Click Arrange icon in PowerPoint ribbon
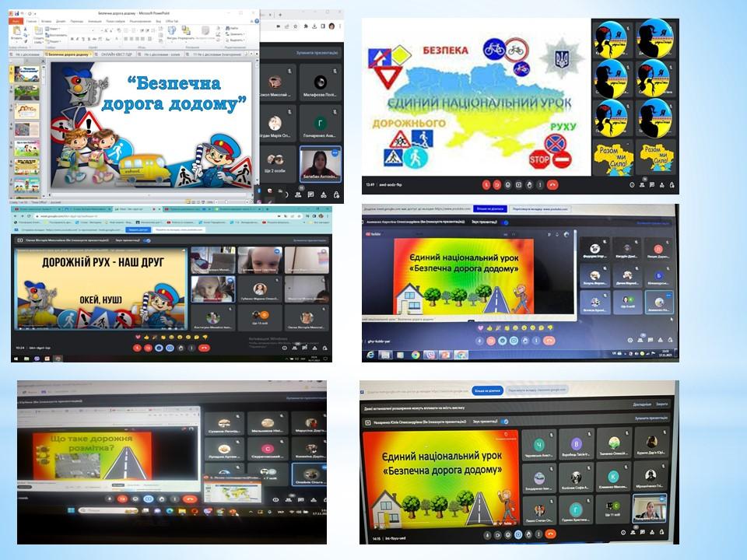Screen dimensions: 747x560 [x=186, y=30]
